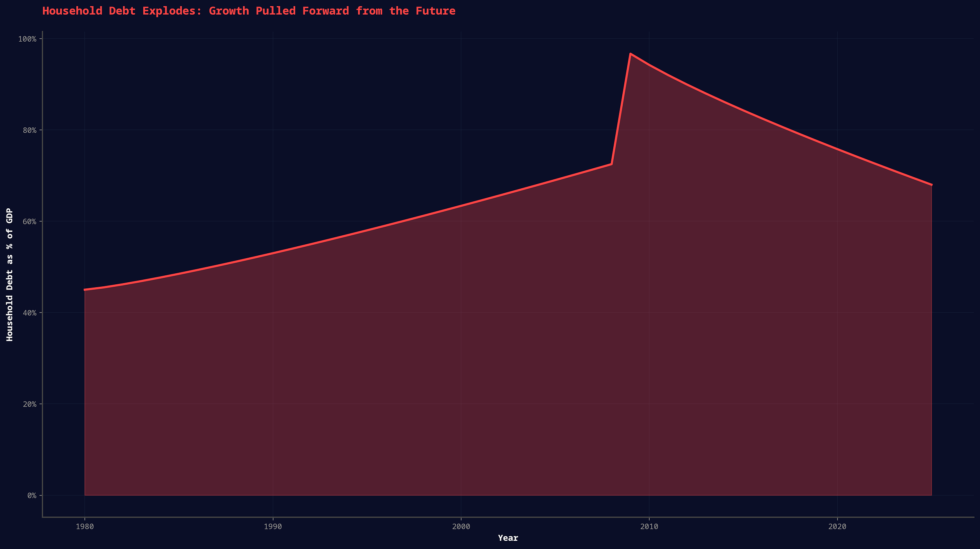Click the debt peak point near 2009
This screenshot has width=980, height=549.
pyautogui.click(x=630, y=54)
